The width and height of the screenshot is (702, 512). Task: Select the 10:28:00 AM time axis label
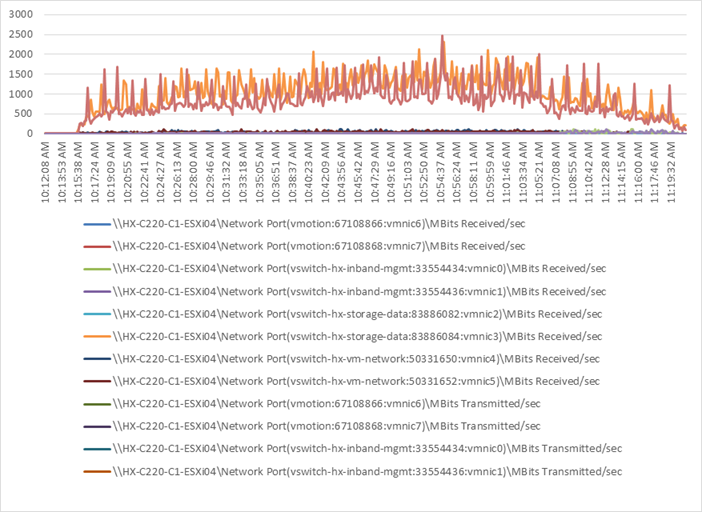pyautogui.click(x=193, y=172)
